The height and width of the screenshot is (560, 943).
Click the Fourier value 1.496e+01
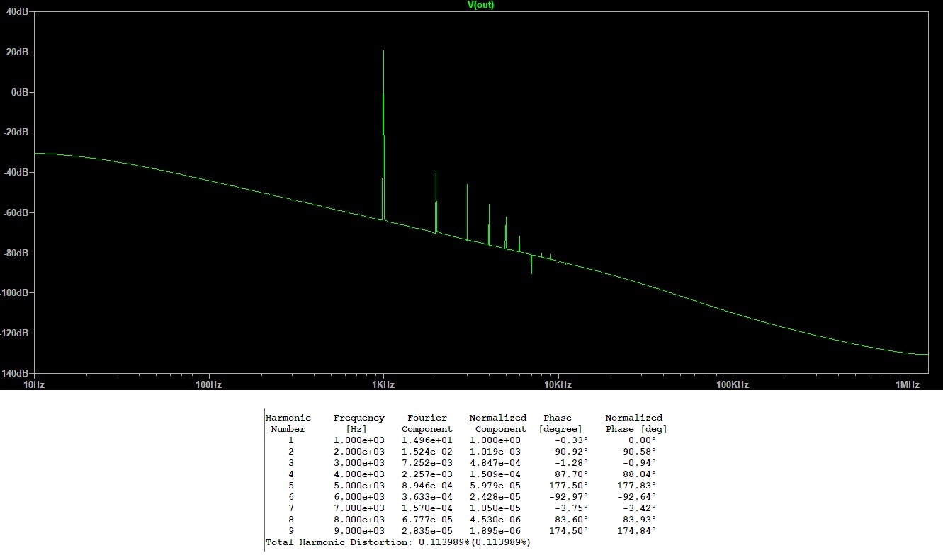[x=427, y=440]
